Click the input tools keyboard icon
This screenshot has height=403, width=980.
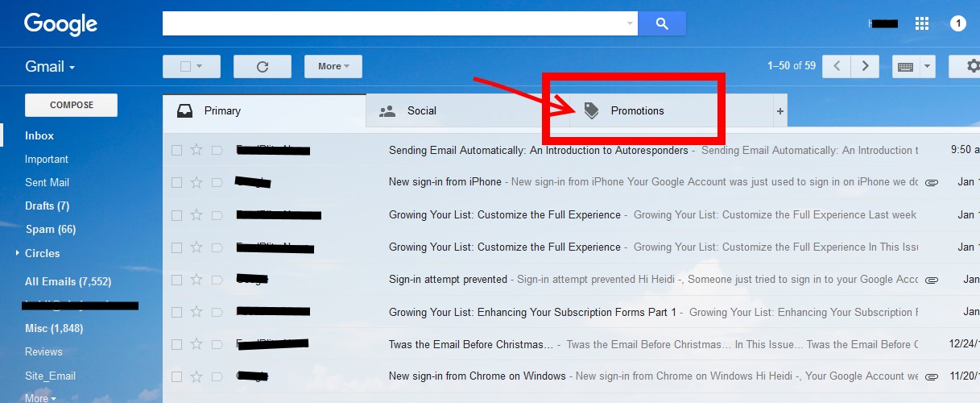(x=905, y=66)
